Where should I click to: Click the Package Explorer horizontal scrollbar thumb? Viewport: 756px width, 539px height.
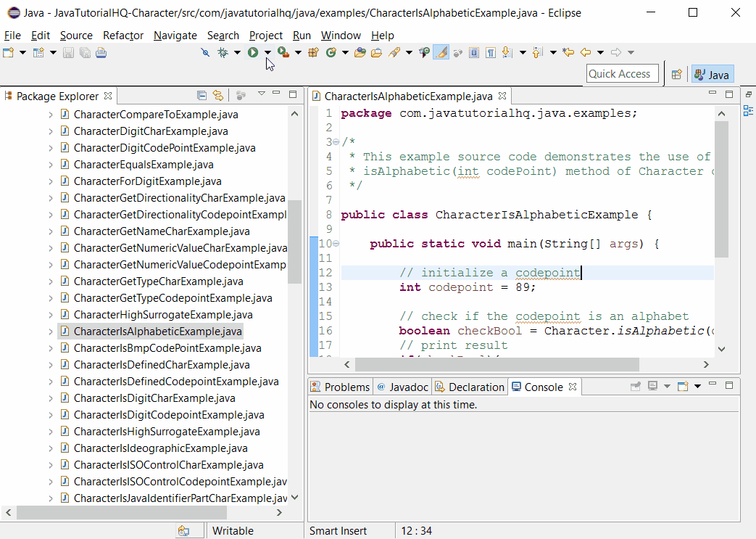click(x=122, y=512)
